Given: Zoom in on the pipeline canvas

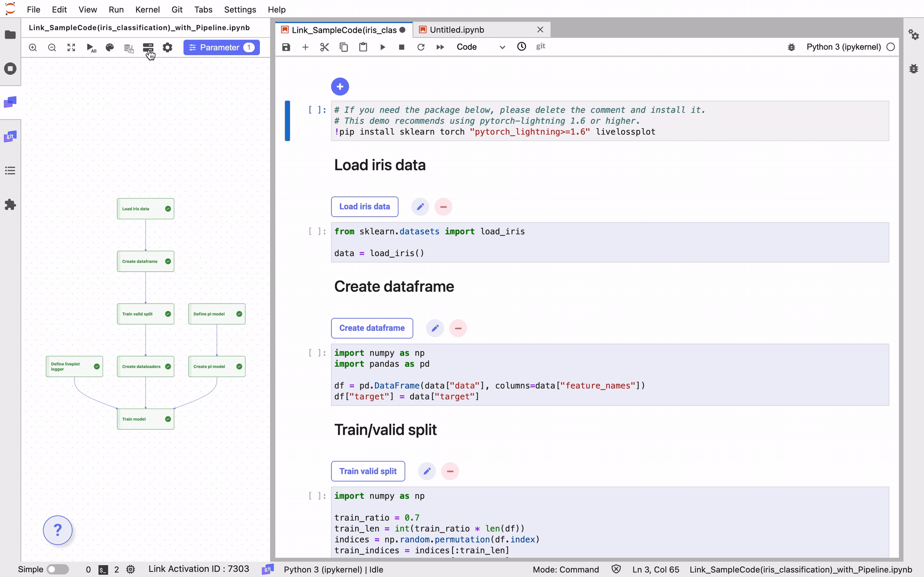Looking at the screenshot, I should click(33, 47).
